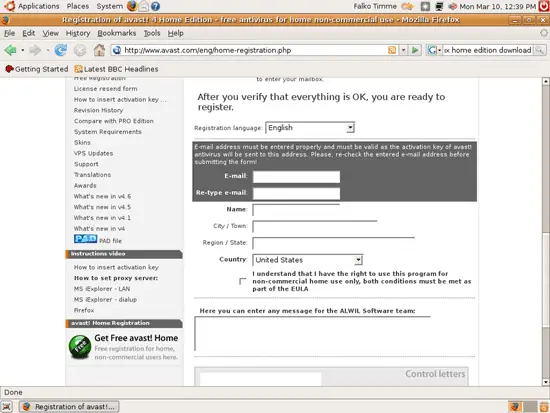Switch to Registration of avast! taskbar window
This screenshot has width=550, height=413.
[69, 406]
